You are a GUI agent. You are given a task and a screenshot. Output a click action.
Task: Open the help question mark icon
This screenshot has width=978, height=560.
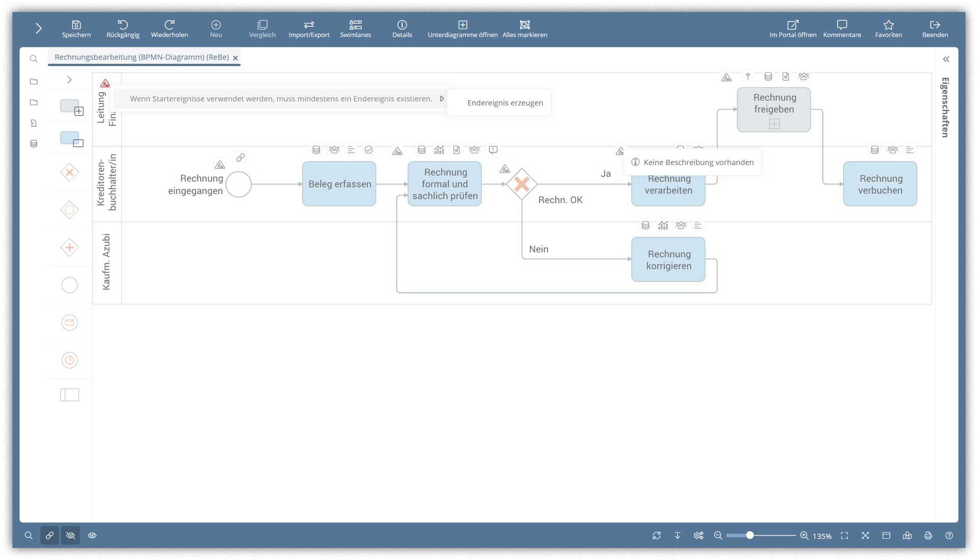(949, 536)
